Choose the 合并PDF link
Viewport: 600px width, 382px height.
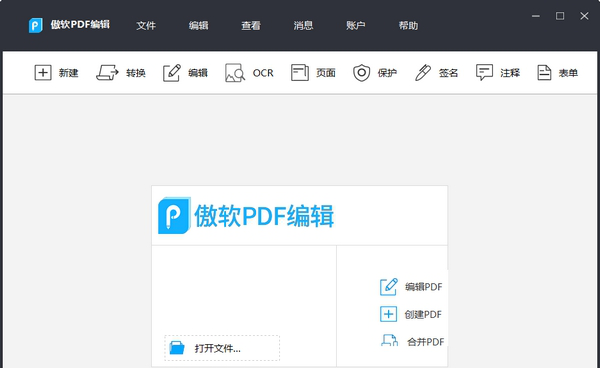[426, 341]
